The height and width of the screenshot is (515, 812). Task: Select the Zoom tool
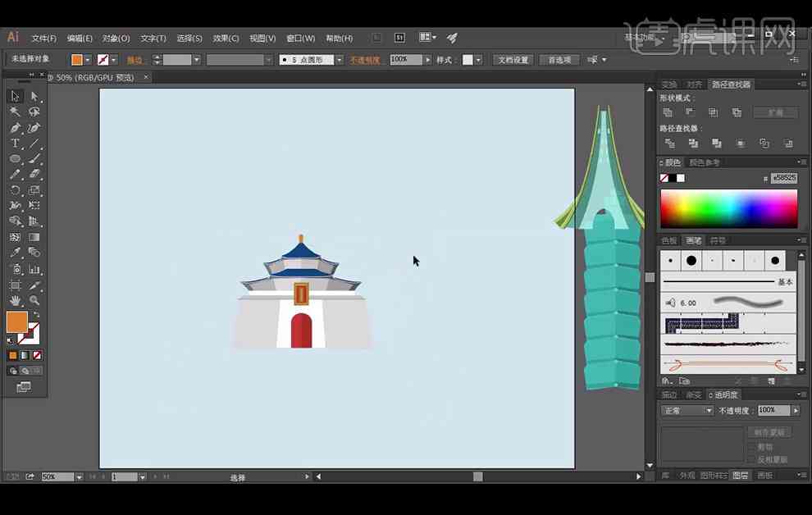(34, 300)
